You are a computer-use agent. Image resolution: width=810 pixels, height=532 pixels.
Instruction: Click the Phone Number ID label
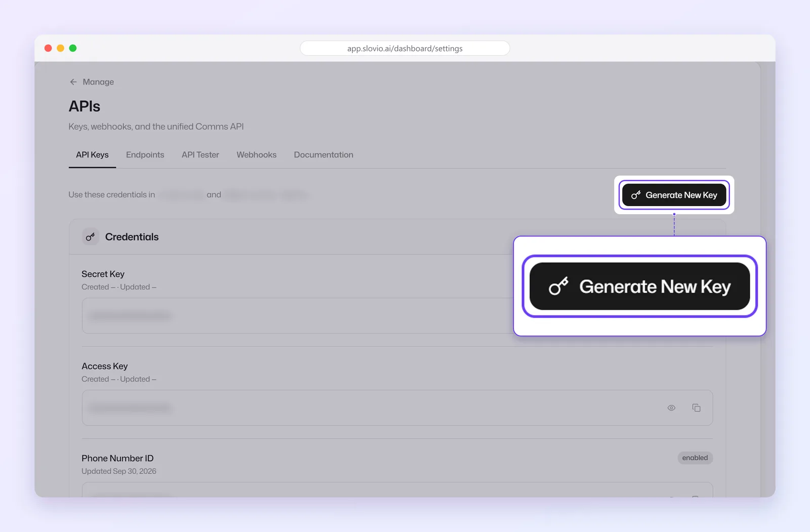pos(117,458)
